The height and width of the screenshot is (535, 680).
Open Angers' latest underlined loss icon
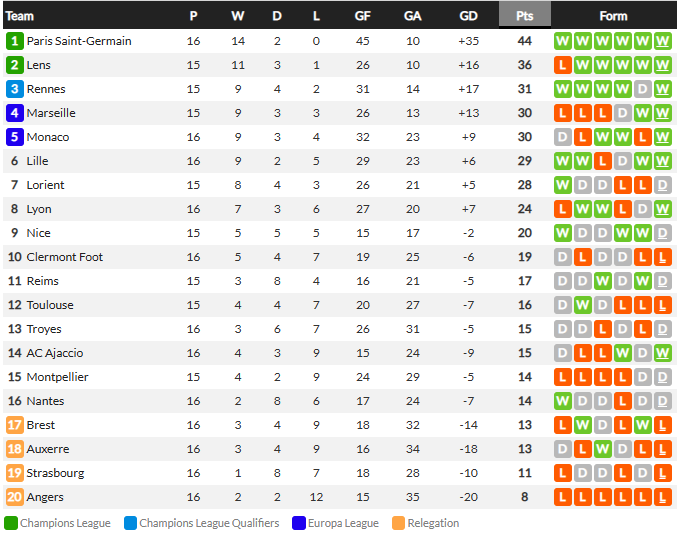[x=663, y=497]
